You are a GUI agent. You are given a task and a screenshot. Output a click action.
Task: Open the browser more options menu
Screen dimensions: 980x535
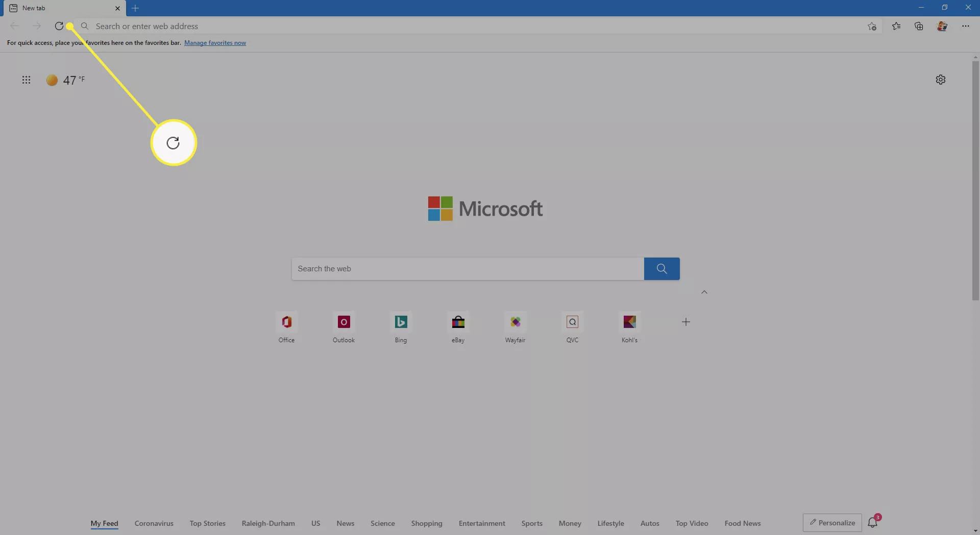[966, 26]
